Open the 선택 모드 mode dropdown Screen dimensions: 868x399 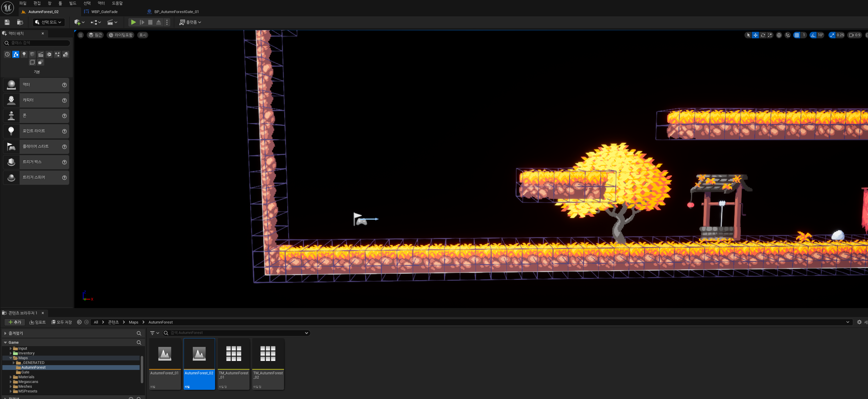tap(49, 22)
